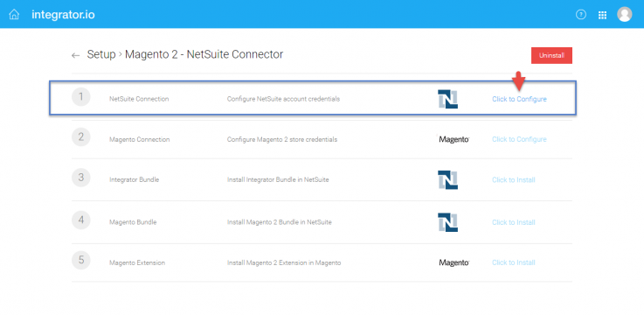The height and width of the screenshot is (315, 644).
Task: Click 'Install Magento 2 Bundle in NetSuite' text
Action: point(280,222)
